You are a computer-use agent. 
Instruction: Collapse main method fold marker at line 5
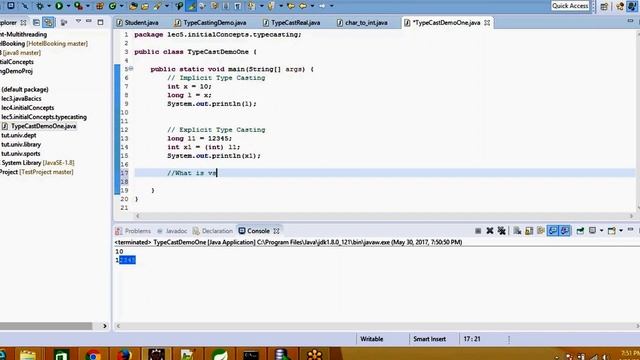pyautogui.click(x=131, y=69)
